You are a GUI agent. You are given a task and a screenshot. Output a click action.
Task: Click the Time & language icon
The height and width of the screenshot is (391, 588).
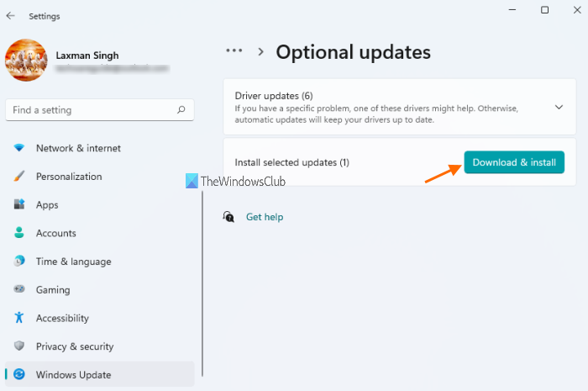[x=18, y=262]
